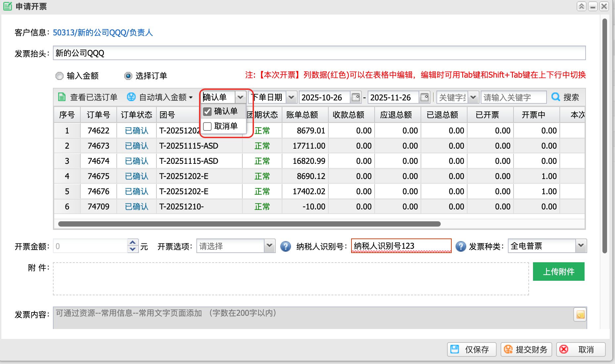Open the start date calendar picker
Viewport: 615px width, 364px height.
tap(355, 97)
